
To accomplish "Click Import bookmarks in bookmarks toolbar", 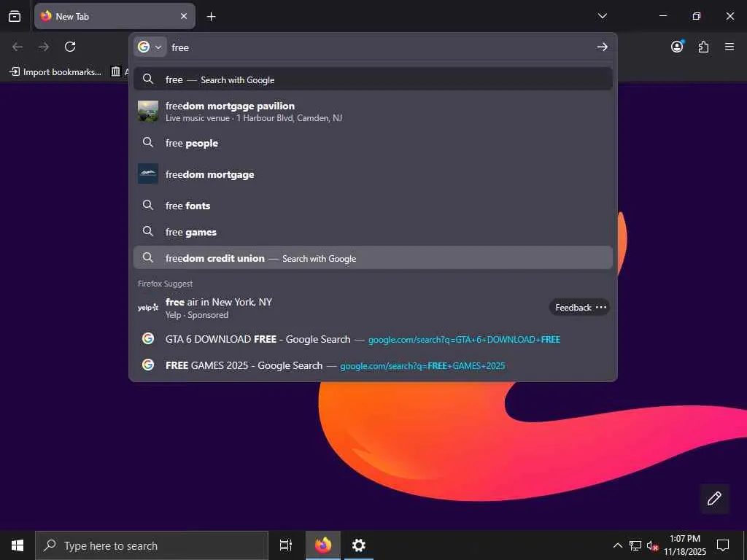I will pos(55,72).
